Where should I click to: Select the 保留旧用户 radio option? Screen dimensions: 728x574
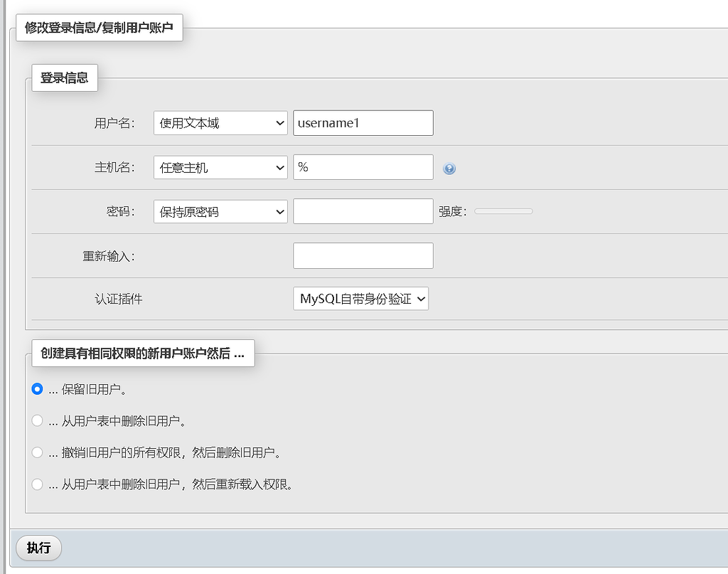(x=37, y=389)
